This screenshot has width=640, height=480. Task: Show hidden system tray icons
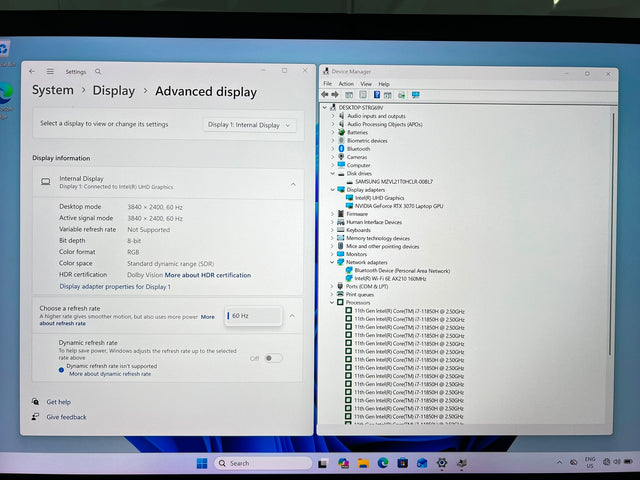coord(559,462)
